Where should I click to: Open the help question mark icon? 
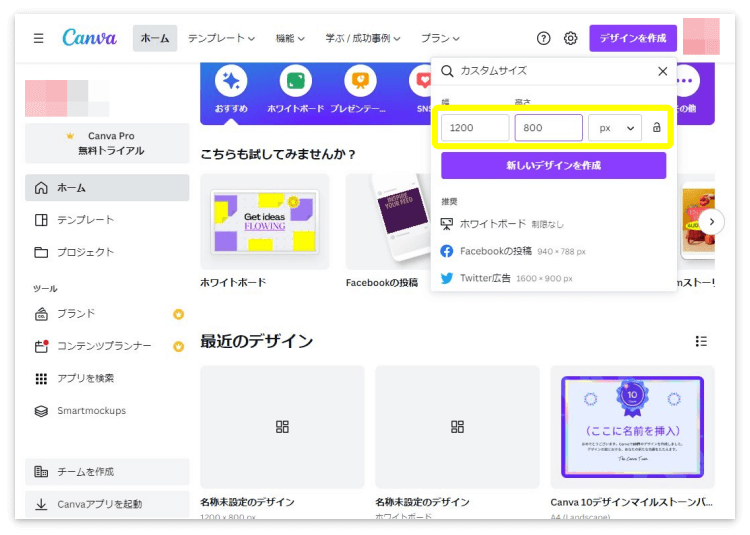(x=543, y=38)
